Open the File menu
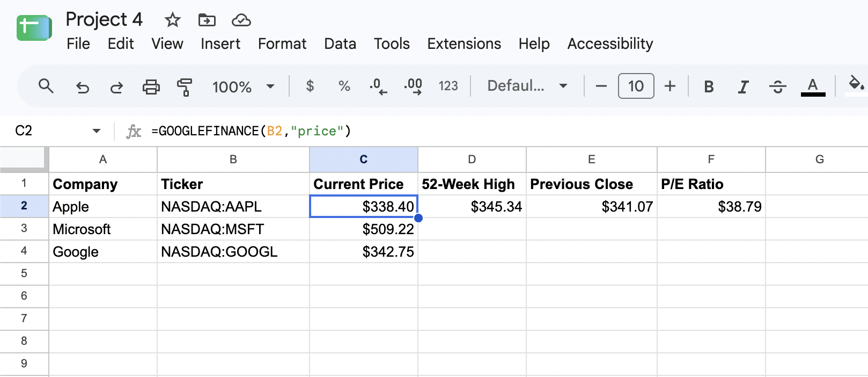Screen dimensions: 868x377 [78, 44]
